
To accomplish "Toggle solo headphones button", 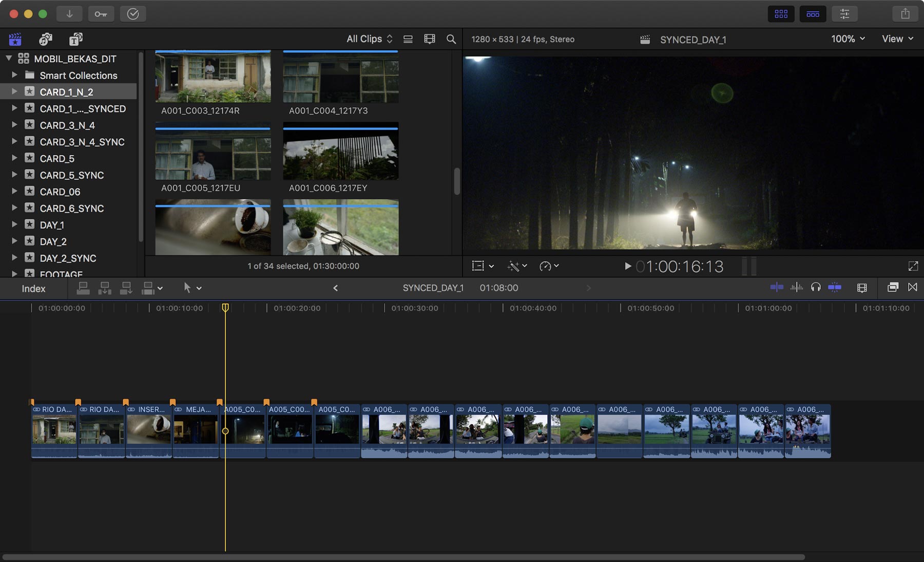I will [816, 288].
